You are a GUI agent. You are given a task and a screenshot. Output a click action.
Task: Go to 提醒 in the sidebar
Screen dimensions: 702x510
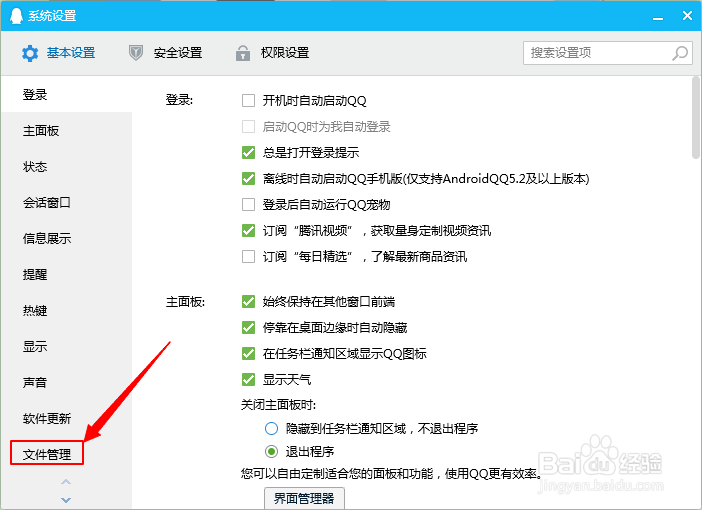pos(66,274)
